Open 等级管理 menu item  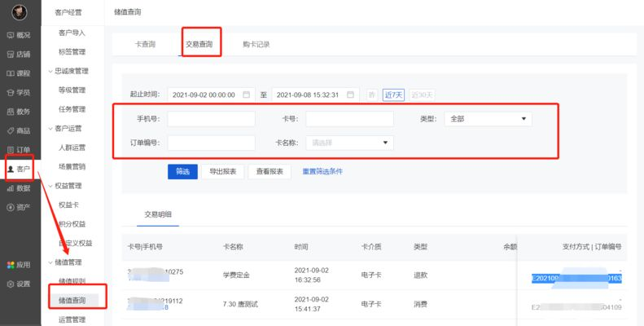pos(72,90)
